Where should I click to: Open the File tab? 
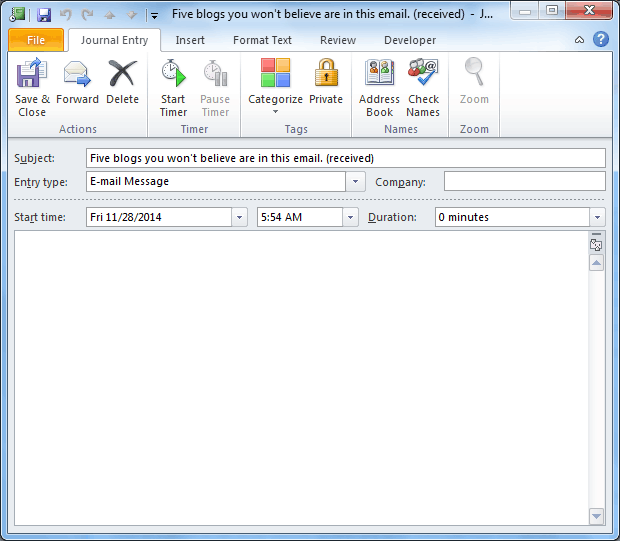(x=36, y=40)
